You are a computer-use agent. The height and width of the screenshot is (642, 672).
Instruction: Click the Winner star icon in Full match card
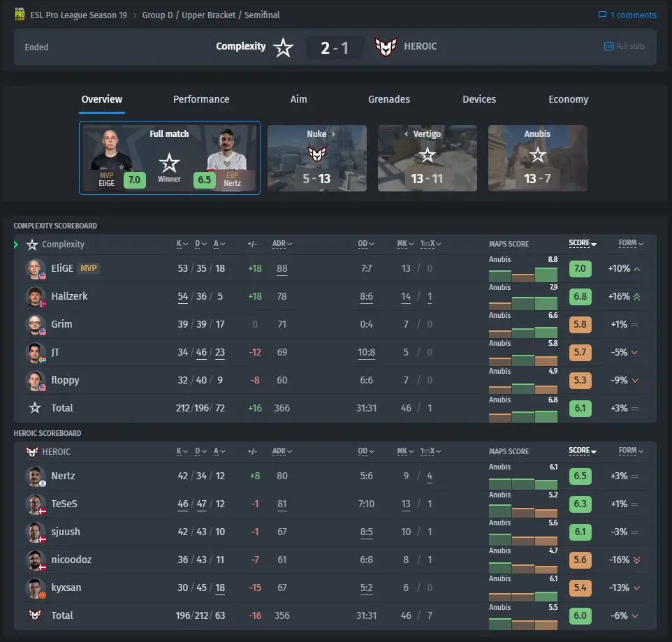(169, 163)
